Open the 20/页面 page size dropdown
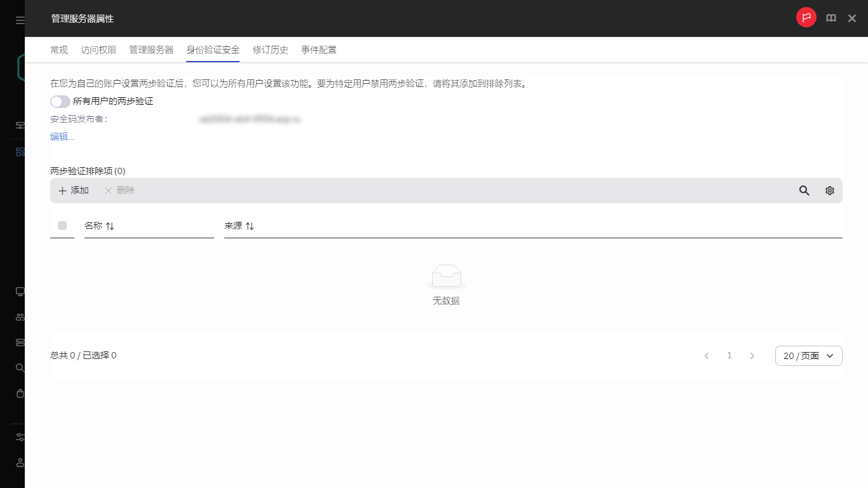Screen dimensions: 868x488 [808, 355]
